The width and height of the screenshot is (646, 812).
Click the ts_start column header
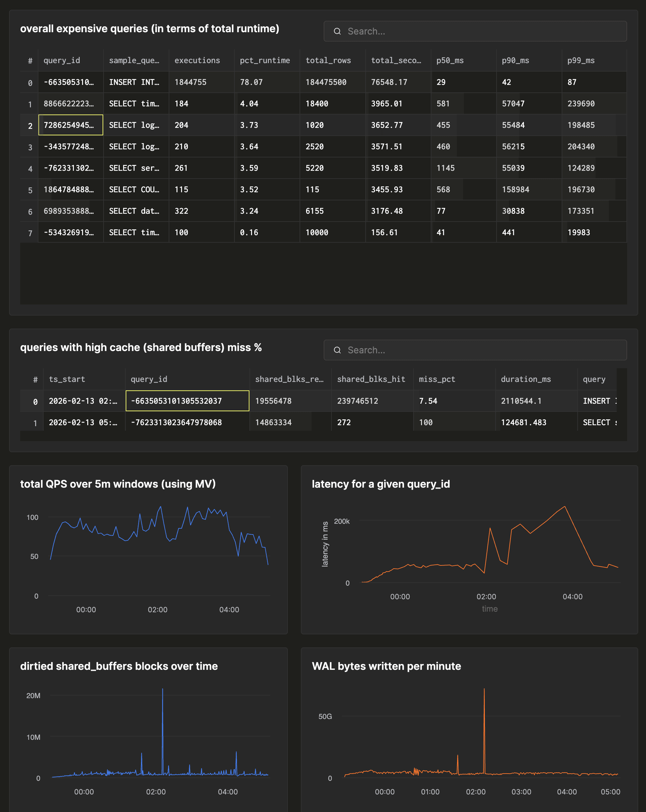pos(67,379)
